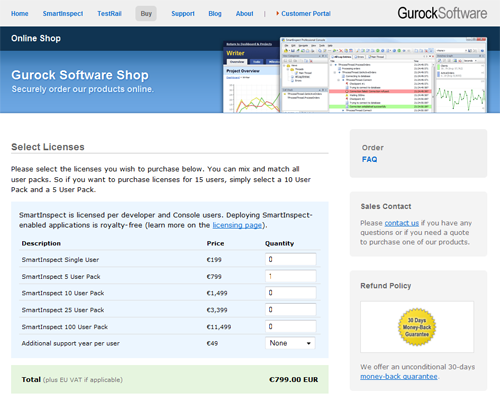Click the contact us link
The height and width of the screenshot is (401, 500).
[x=401, y=223]
